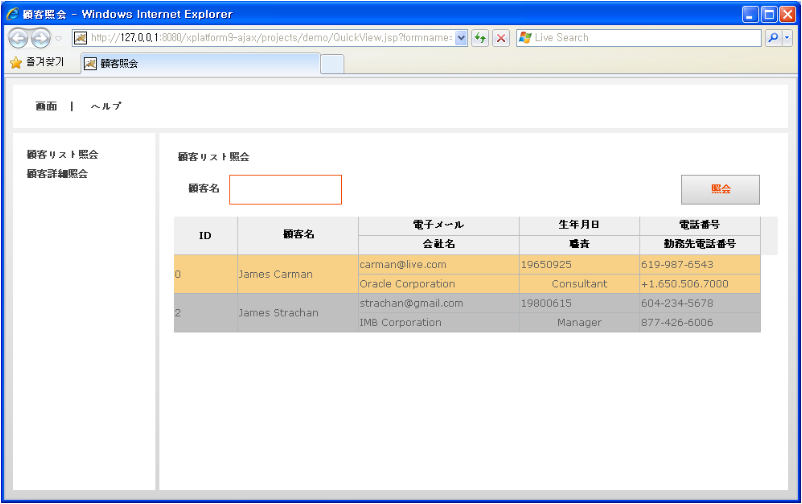Viewport: 802px width, 504px height.
Task: Open 顧客詳細照会 in the sidebar
Action: click(x=57, y=174)
